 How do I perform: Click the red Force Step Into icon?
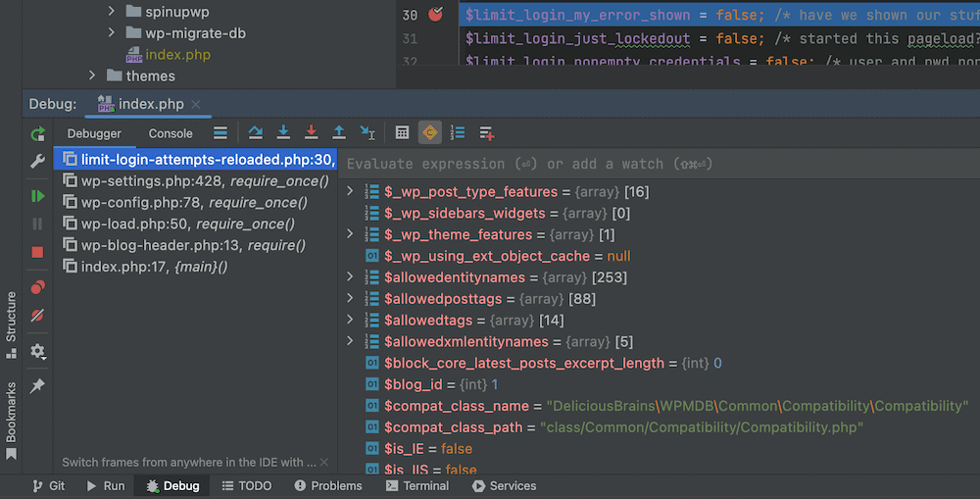311,133
